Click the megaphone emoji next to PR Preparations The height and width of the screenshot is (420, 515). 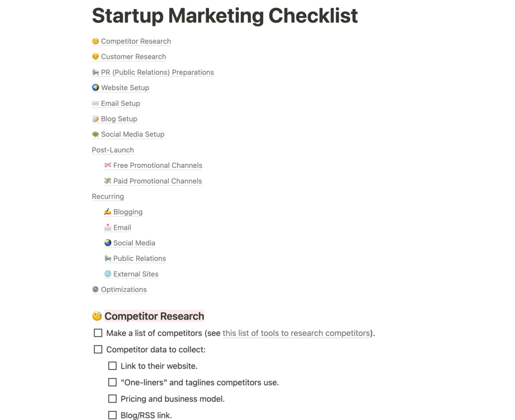click(95, 72)
